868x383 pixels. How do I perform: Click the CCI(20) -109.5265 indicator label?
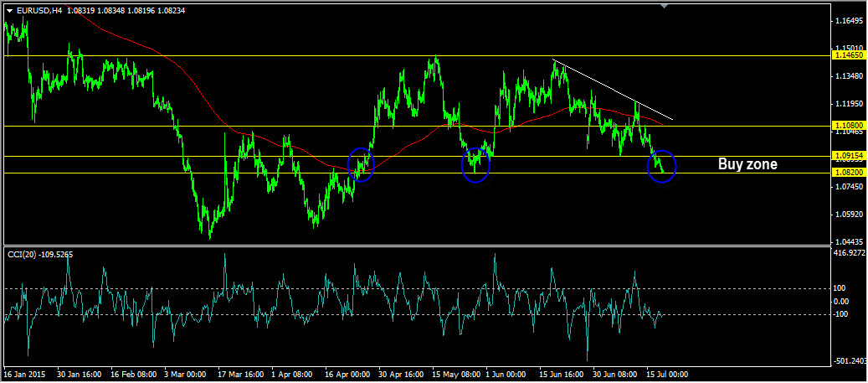click(x=40, y=254)
